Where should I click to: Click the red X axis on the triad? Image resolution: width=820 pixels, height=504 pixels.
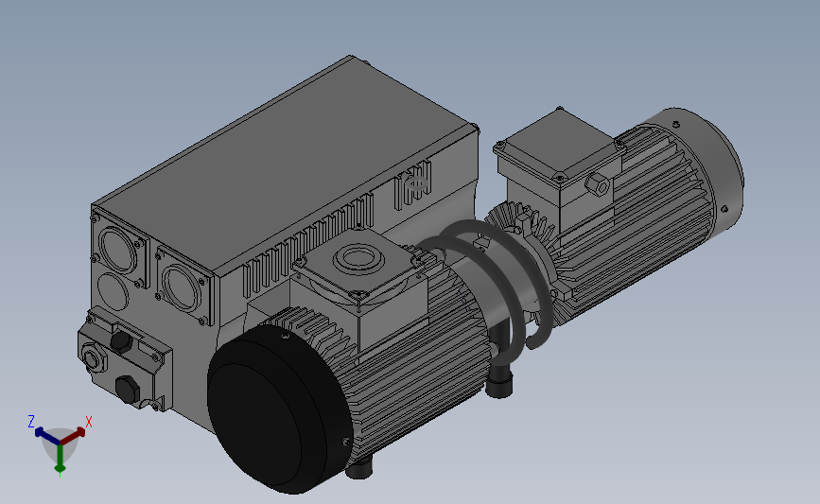[73, 436]
